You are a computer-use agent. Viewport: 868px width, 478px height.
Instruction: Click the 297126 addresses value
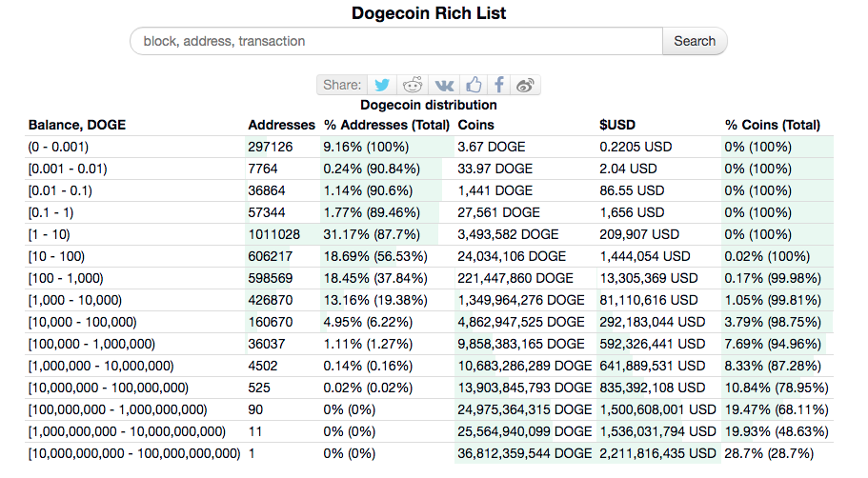pos(271,147)
